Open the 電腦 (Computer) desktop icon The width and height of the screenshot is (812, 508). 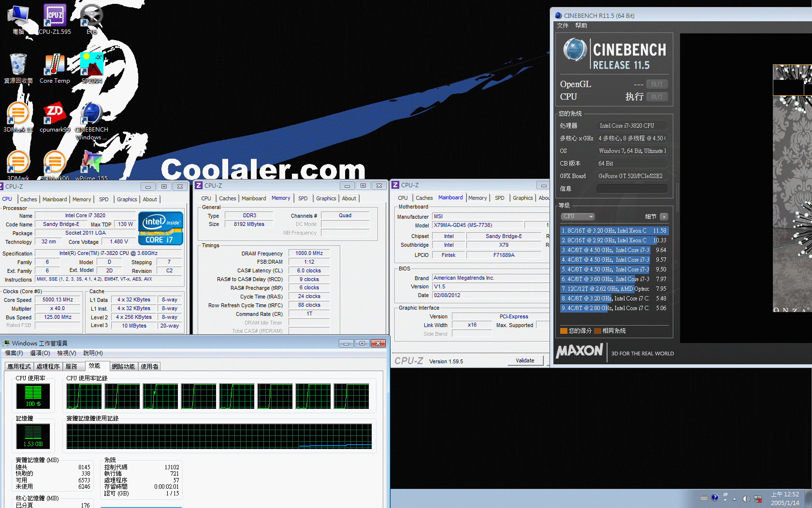(18, 19)
